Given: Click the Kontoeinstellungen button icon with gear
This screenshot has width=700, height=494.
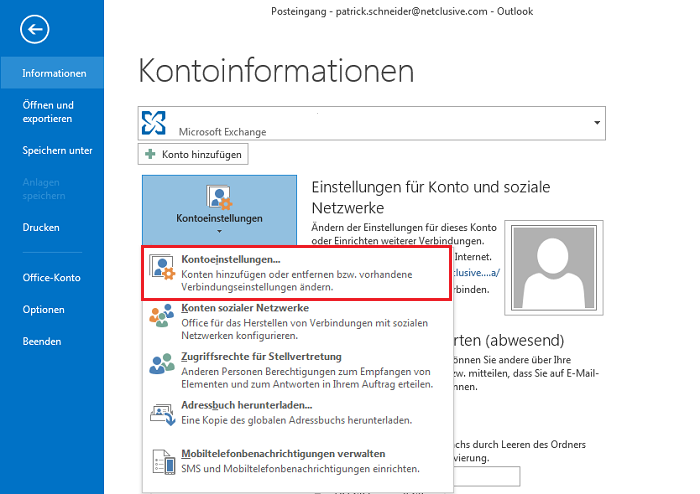Looking at the screenshot, I should (219, 197).
